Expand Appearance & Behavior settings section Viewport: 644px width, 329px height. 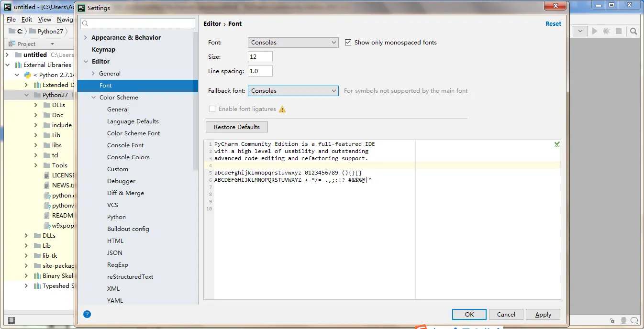[x=85, y=37]
